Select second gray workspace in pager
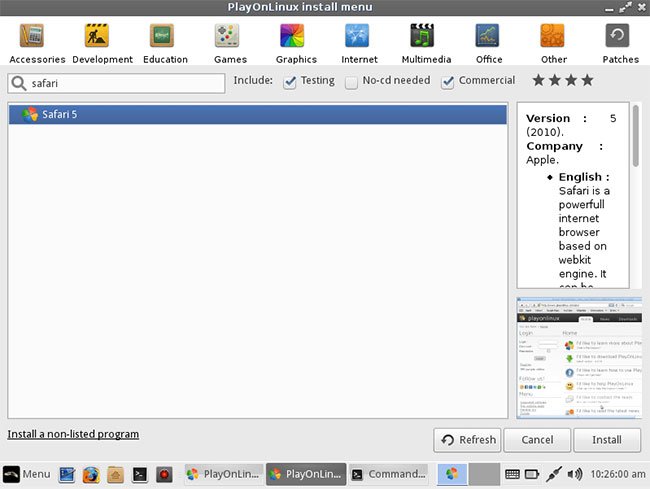 484,474
